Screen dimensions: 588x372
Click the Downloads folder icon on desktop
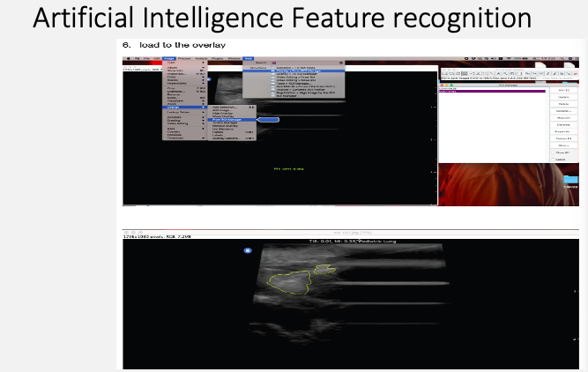click(570, 181)
